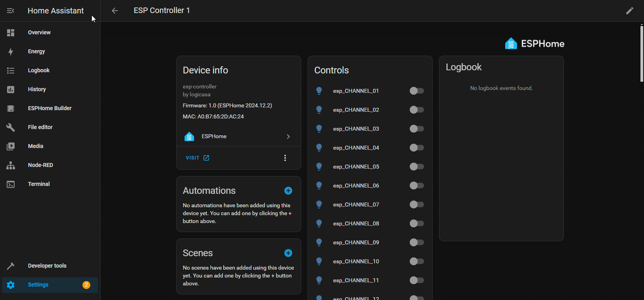Expand the ESPHome integration row chevron
The height and width of the screenshot is (300, 644).
click(288, 137)
